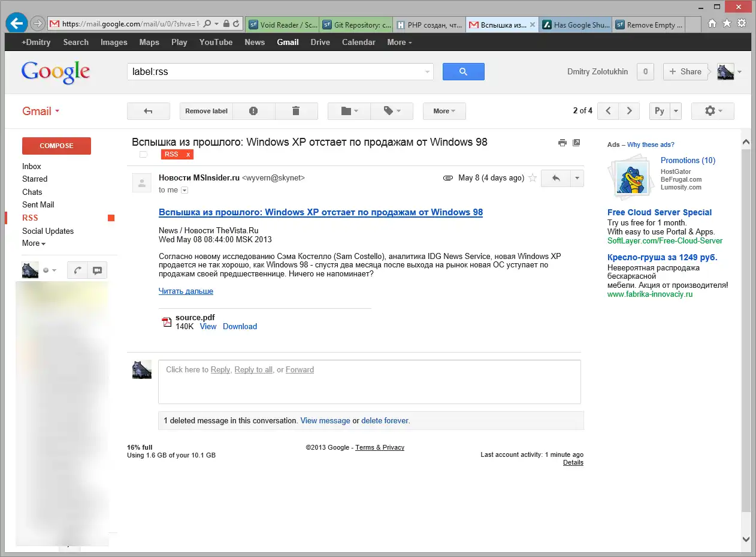Delete the message using the trash icon

tap(295, 111)
